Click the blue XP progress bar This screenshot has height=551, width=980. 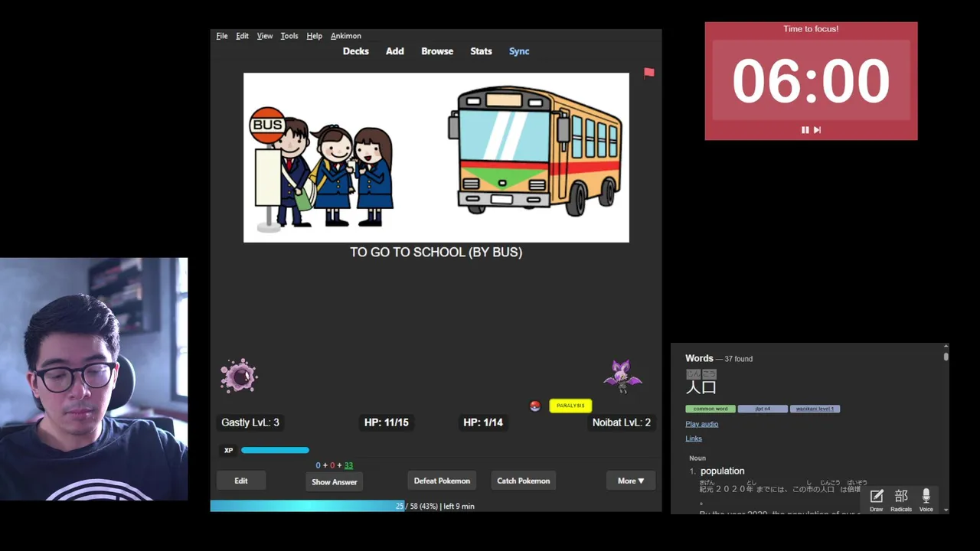pyautogui.click(x=275, y=450)
